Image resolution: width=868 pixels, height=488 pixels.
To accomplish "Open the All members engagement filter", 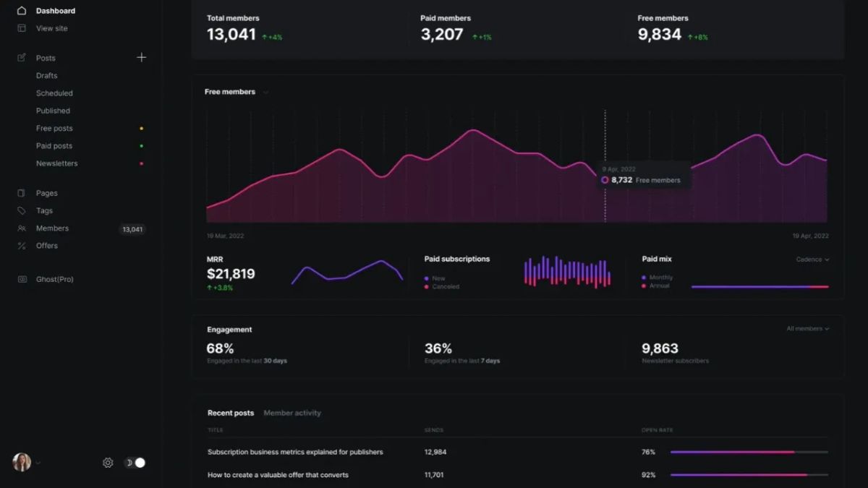I will pos(806,328).
